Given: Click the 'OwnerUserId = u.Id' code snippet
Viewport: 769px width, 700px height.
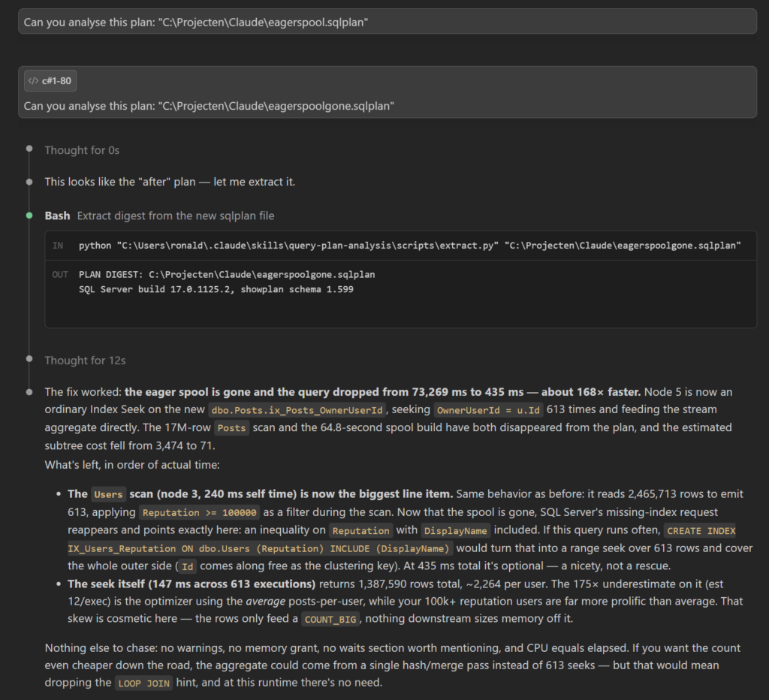Looking at the screenshot, I should coord(488,410).
